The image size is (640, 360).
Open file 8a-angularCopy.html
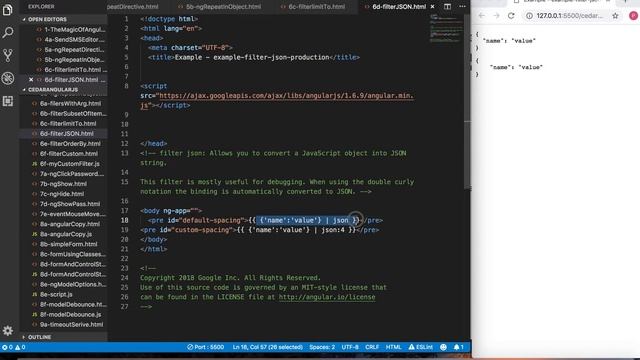tap(70, 224)
